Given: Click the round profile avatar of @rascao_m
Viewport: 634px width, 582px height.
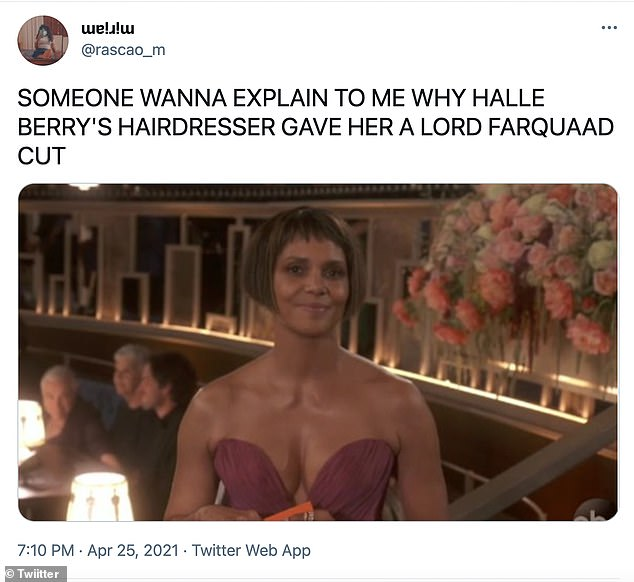Looking at the screenshot, I should (x=43, y=40).
